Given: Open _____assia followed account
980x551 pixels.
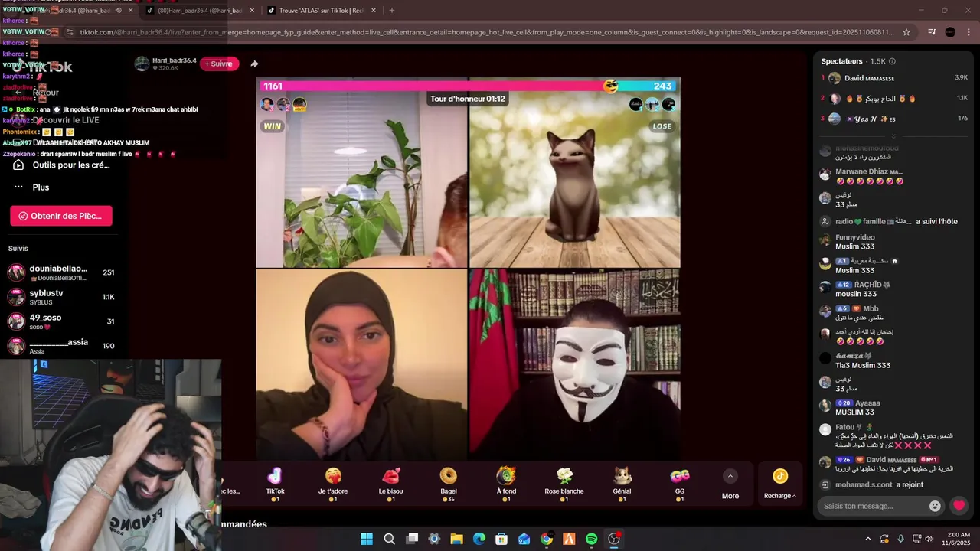Looking at the screenshot, I should [x=61, y=346].
